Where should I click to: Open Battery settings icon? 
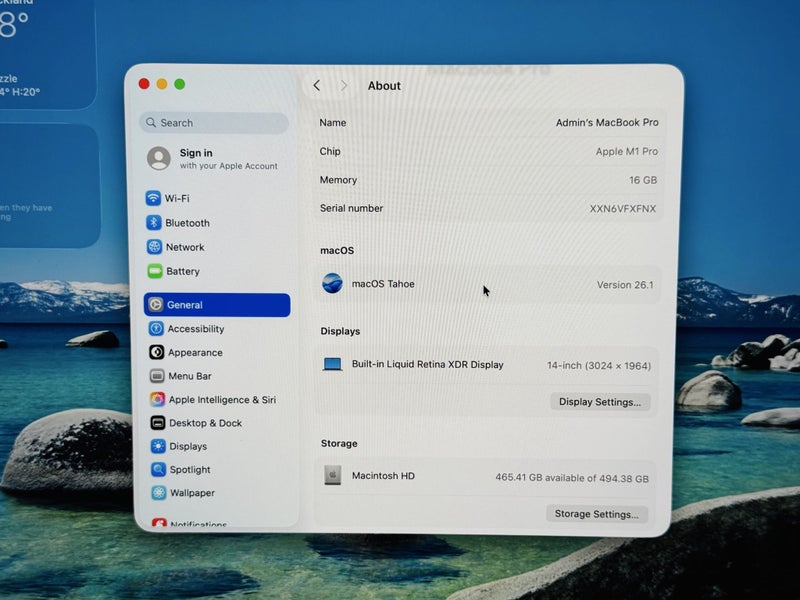[x=154, y=271]
